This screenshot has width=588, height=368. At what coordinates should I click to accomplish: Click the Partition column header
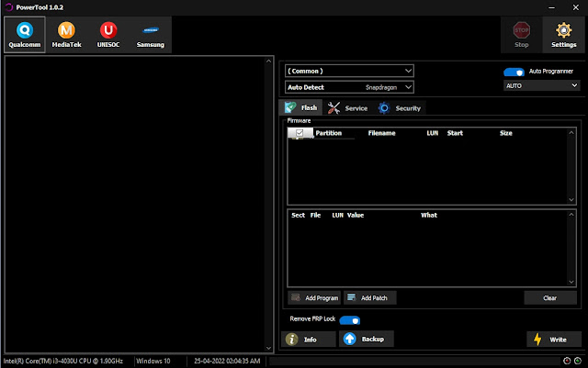point(329,133)
